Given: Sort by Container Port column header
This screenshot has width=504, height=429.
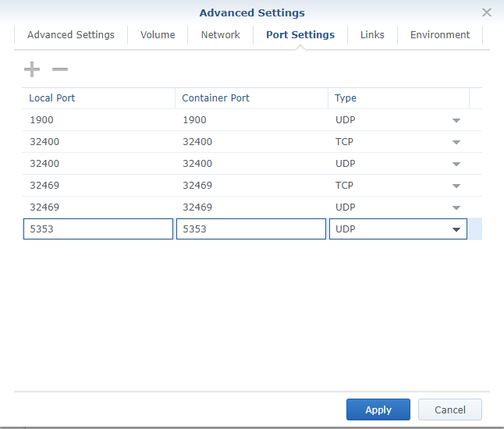Looking at the screenshot, I should click(x=251, y=98).
